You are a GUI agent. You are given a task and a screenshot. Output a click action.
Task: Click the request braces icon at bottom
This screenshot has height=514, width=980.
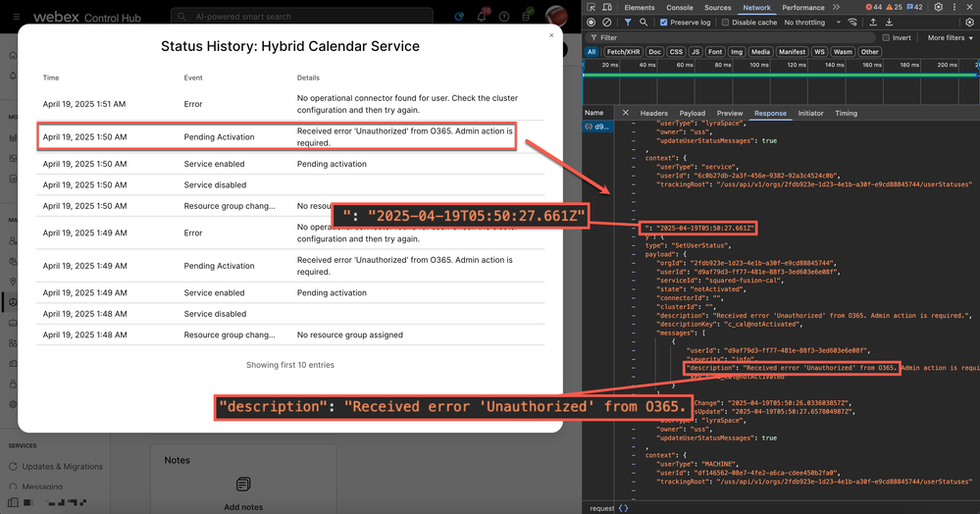point(623,508)
